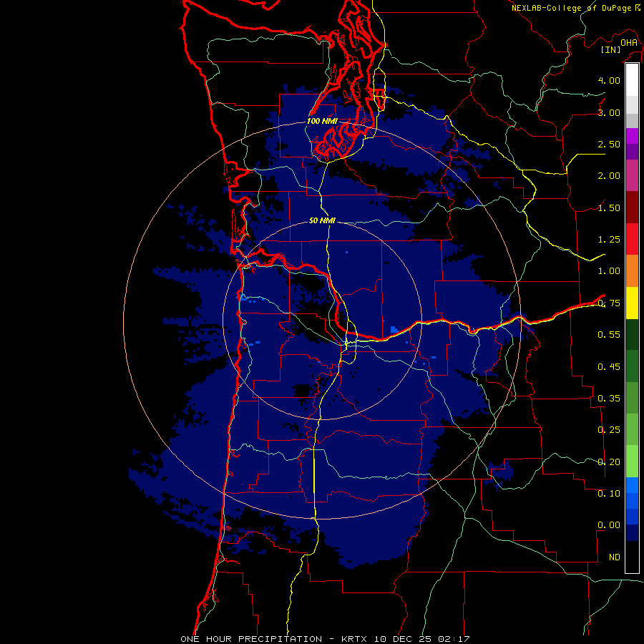Click the NEXLAB-College of DuPage credit text
Viewport: 644px width, 644px height.
(571, 8)
